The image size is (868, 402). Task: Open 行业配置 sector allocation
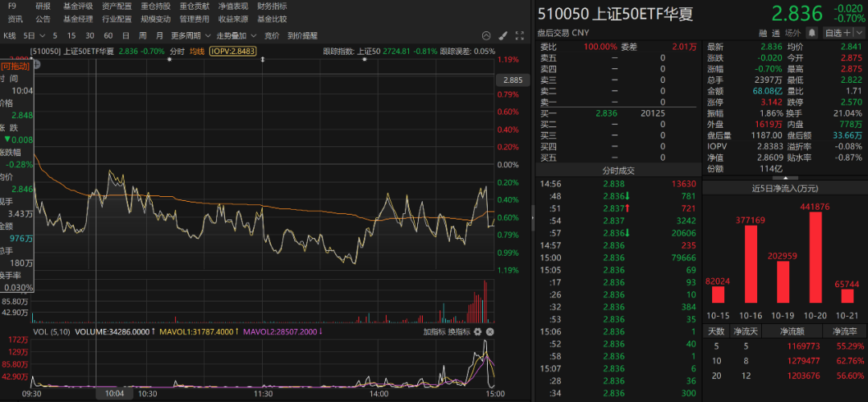(x=117, y=18)
